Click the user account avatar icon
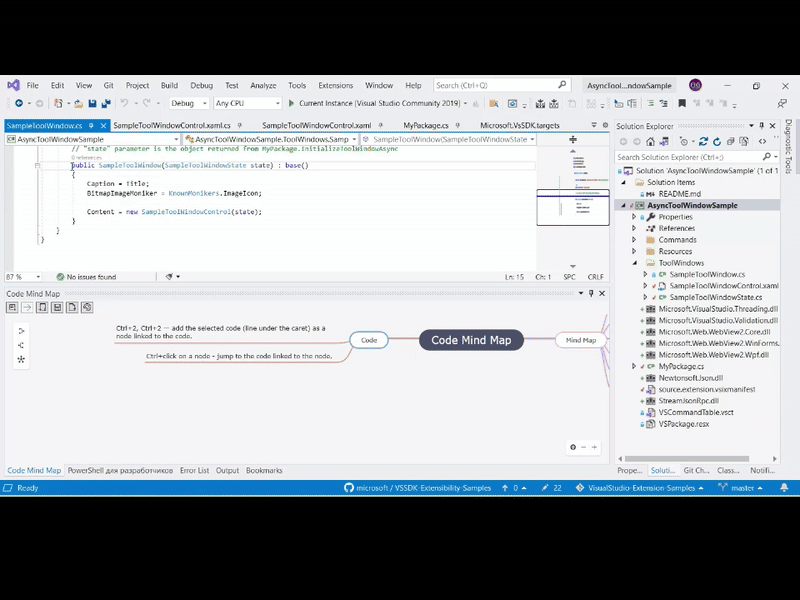The height and width of the screenshot is (600, 800). 695,85
